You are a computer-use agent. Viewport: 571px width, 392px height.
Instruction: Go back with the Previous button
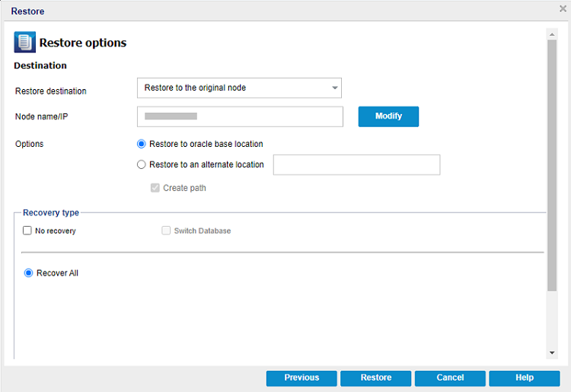point(301,378)
